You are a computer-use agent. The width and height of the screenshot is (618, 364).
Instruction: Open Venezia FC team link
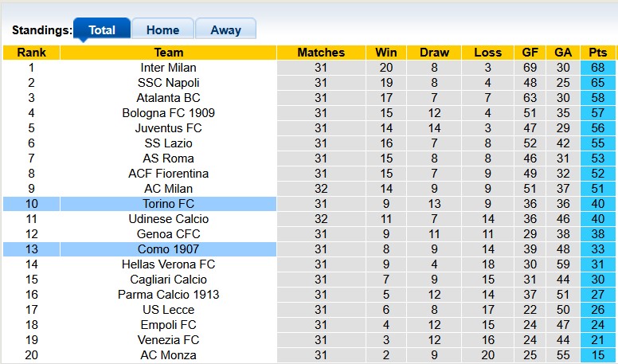click(x=168, y=340)
